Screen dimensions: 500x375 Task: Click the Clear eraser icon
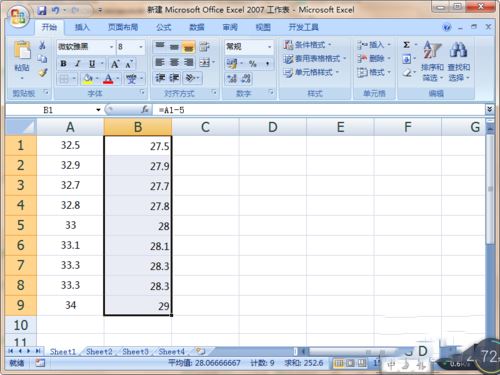[406, 72]
